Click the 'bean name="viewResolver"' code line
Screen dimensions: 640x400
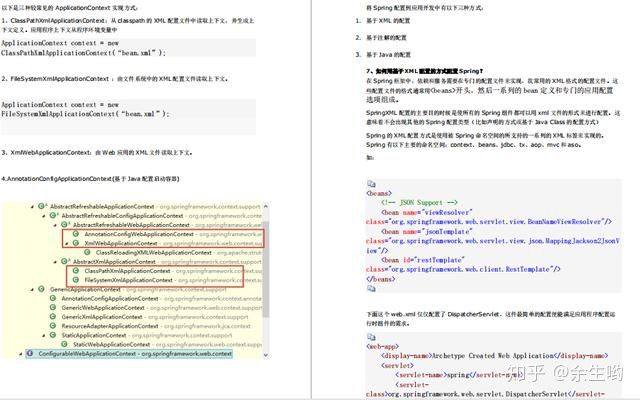[x=427, y=212]
